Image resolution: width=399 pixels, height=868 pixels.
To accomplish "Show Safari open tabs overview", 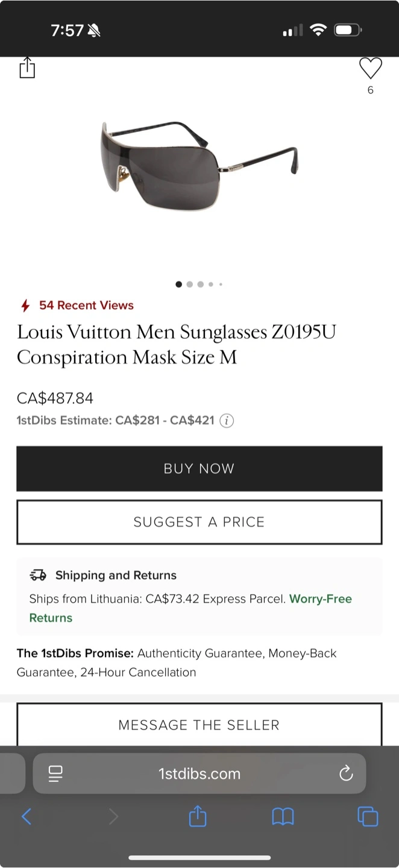I will click(368, 817).
